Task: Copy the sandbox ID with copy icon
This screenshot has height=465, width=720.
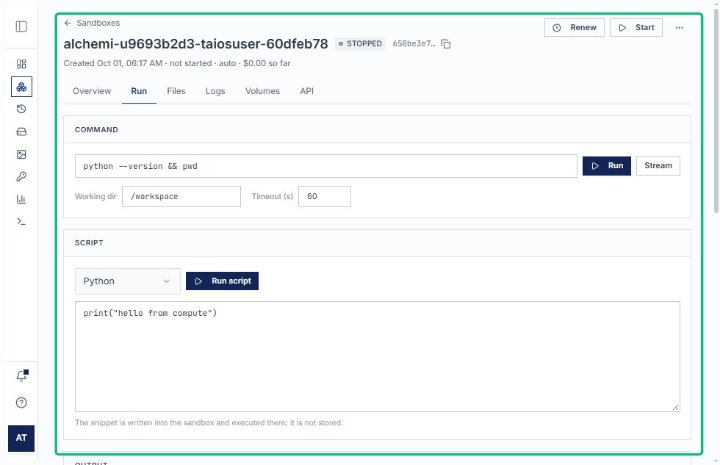Action: pos(446,44)
